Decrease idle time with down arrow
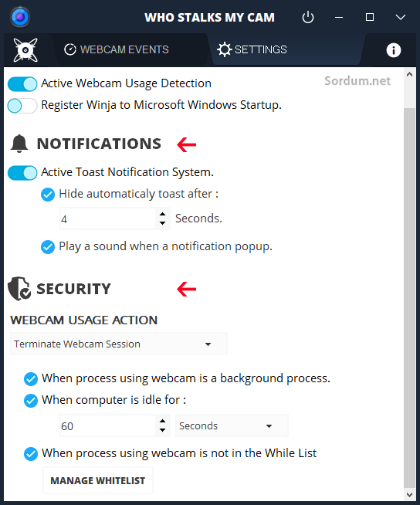The image size is (420, 505). click(x=163, y=430)
